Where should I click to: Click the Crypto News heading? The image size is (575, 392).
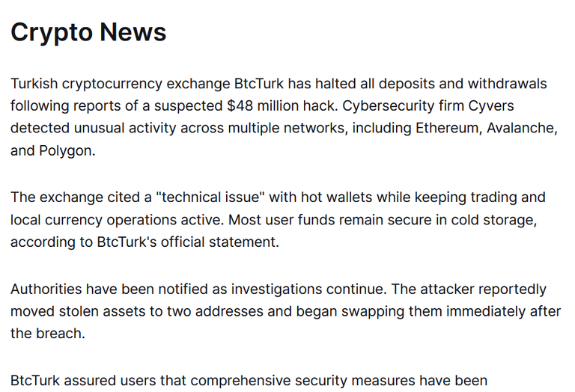tap(88, 32)
